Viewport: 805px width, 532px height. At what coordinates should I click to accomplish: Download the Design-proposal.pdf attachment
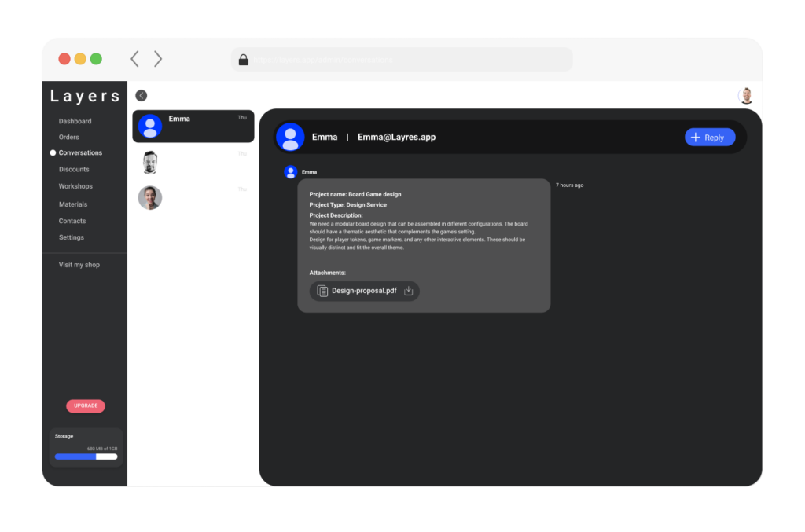tap(408, 291)
